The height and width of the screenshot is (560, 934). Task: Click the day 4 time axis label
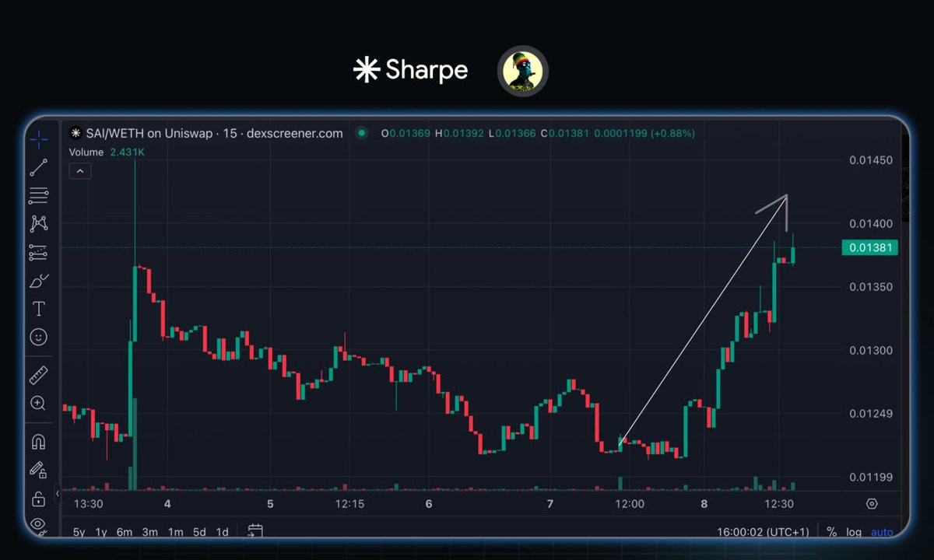click(167, 504)
